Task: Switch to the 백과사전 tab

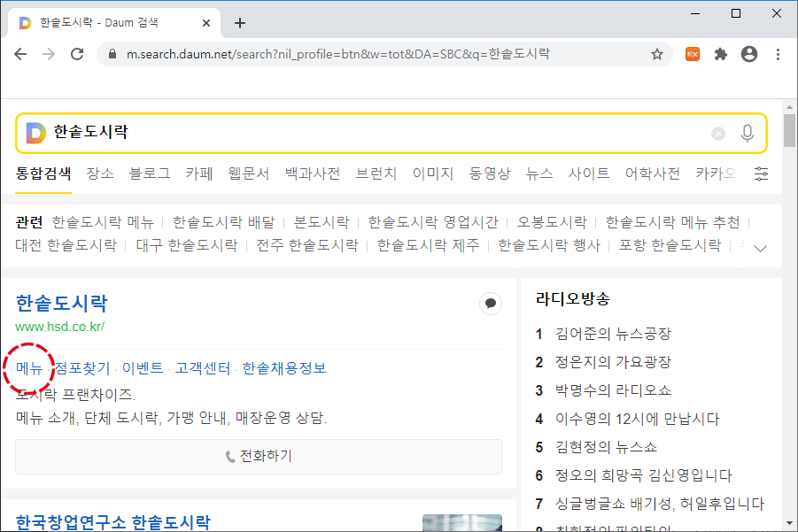Action: pos(313,174)
